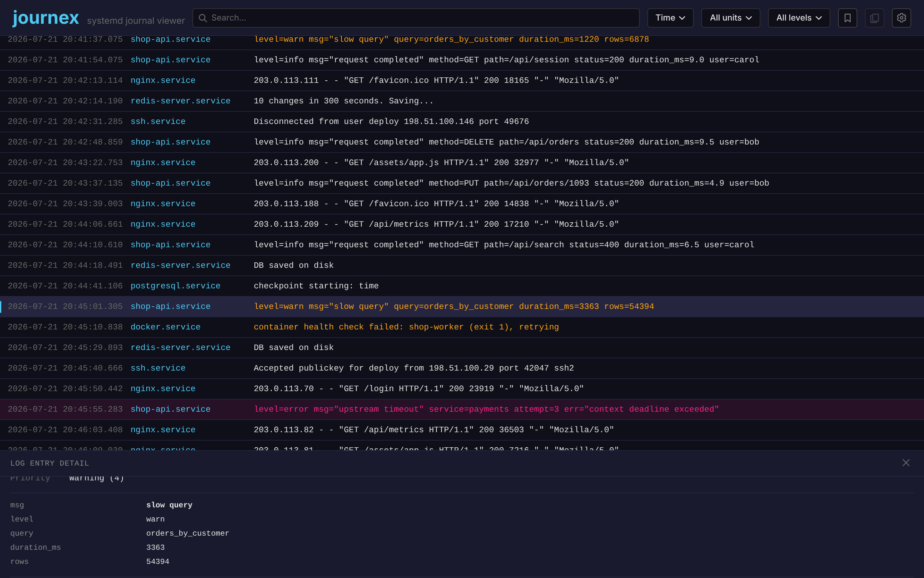Select the nginx row from 203.0.113.209
924x578 pixels.
pos(462,224)
